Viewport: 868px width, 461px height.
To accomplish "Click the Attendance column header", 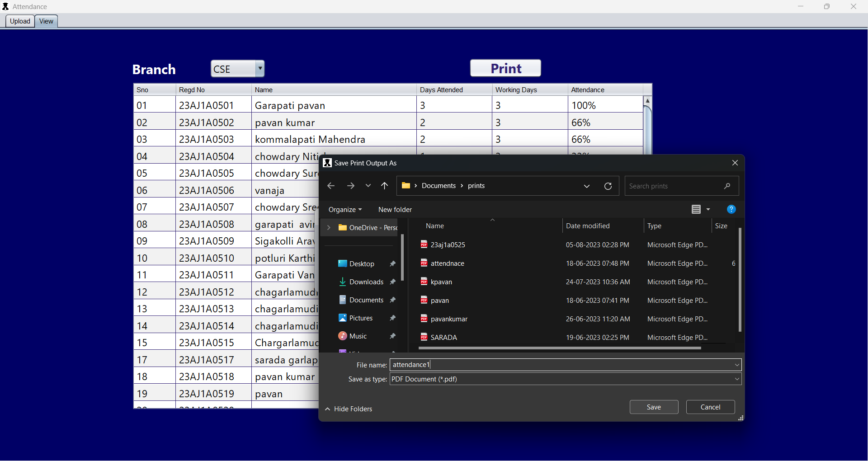I will [x=605, y=90].
